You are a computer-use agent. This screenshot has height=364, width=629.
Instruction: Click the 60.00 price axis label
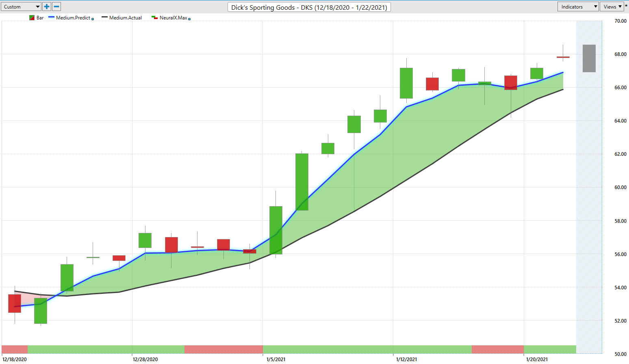coord(620,187)
